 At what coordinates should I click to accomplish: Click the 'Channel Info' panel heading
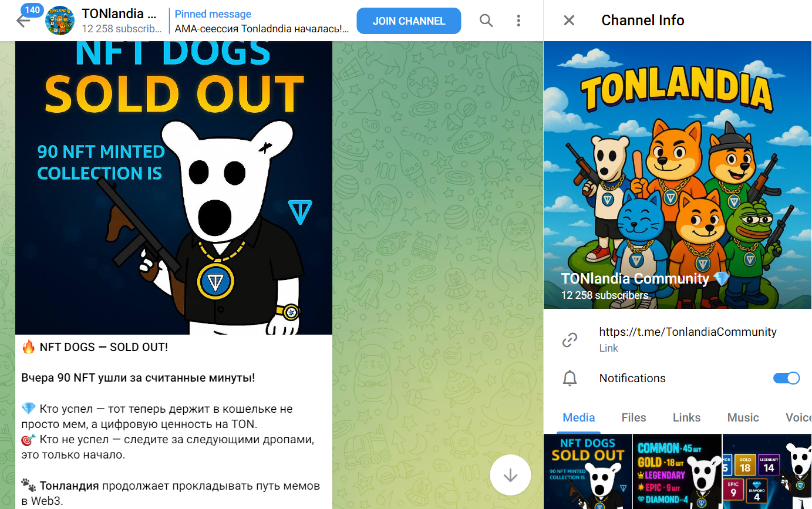[x=643, y=21]
